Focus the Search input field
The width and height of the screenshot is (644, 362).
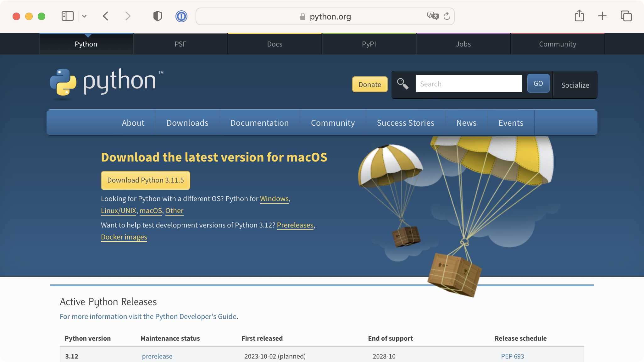coord(469,84)
